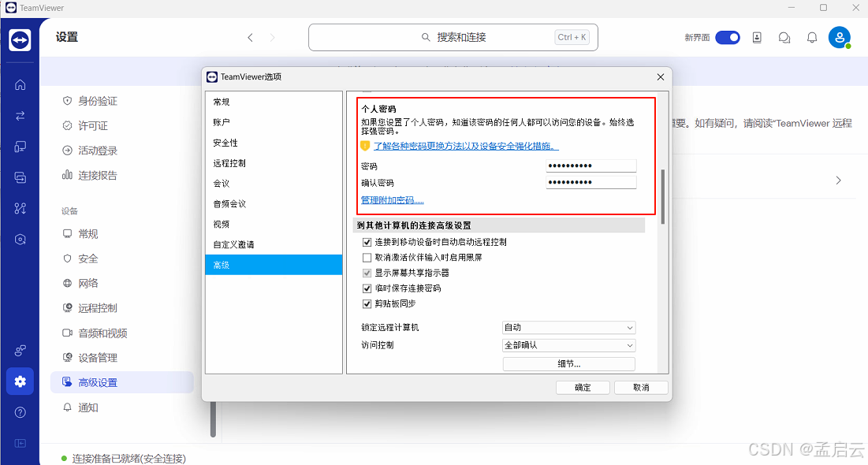Open link 了解各种密码更换方法以及设备安全强化措施
This screenshot has width=868, height=465.
point(466,146)
